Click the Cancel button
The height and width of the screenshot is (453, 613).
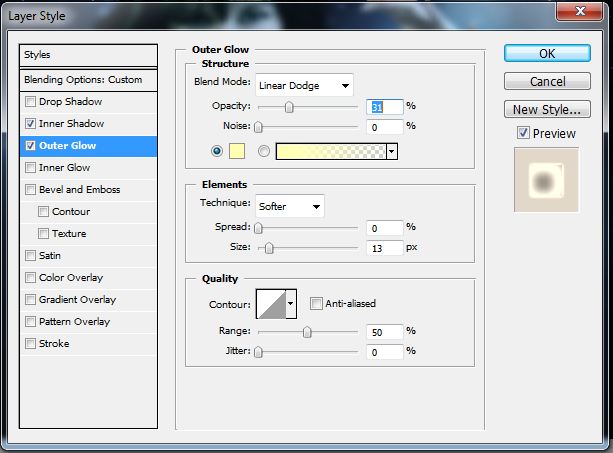tap(547, 81)
